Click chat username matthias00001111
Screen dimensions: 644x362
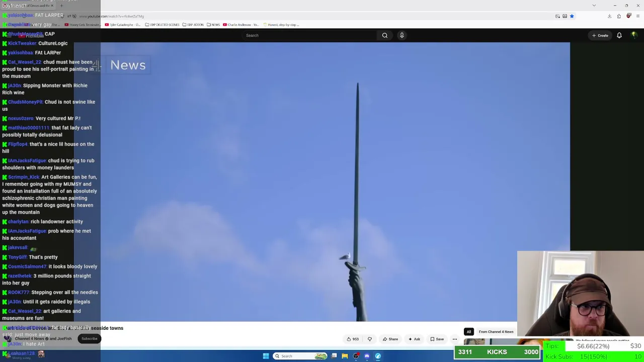coord(29,128)
